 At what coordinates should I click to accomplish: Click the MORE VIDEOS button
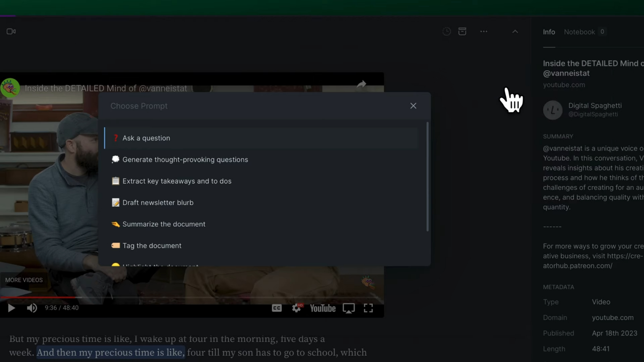24,280
